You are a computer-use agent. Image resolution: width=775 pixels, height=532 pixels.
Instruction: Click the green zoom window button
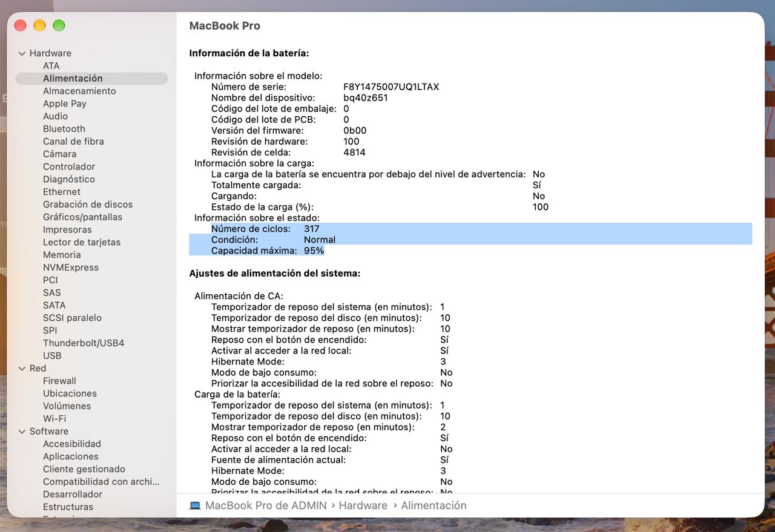click(59, 25)
